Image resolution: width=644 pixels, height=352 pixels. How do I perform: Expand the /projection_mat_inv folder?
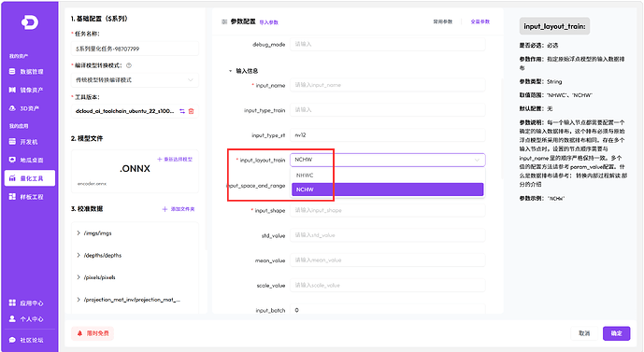[79, 300]
